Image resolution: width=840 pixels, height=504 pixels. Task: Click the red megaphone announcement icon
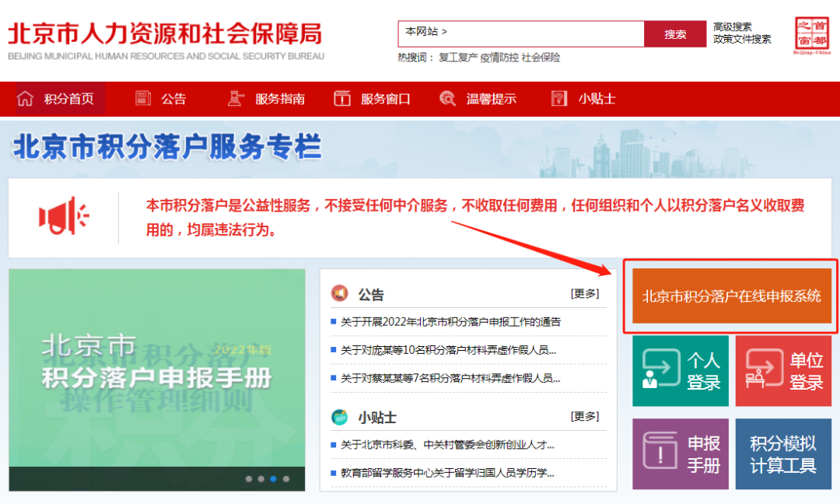(64, 216)
